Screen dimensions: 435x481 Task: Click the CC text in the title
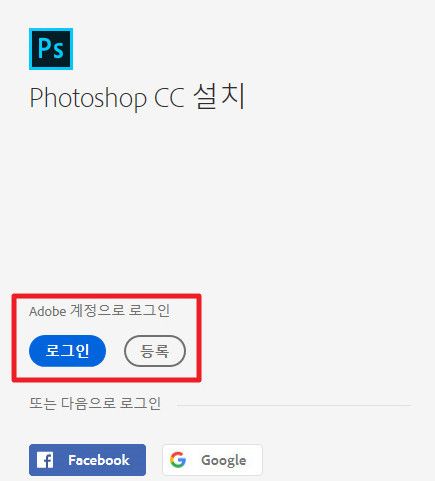pos(169,98)
